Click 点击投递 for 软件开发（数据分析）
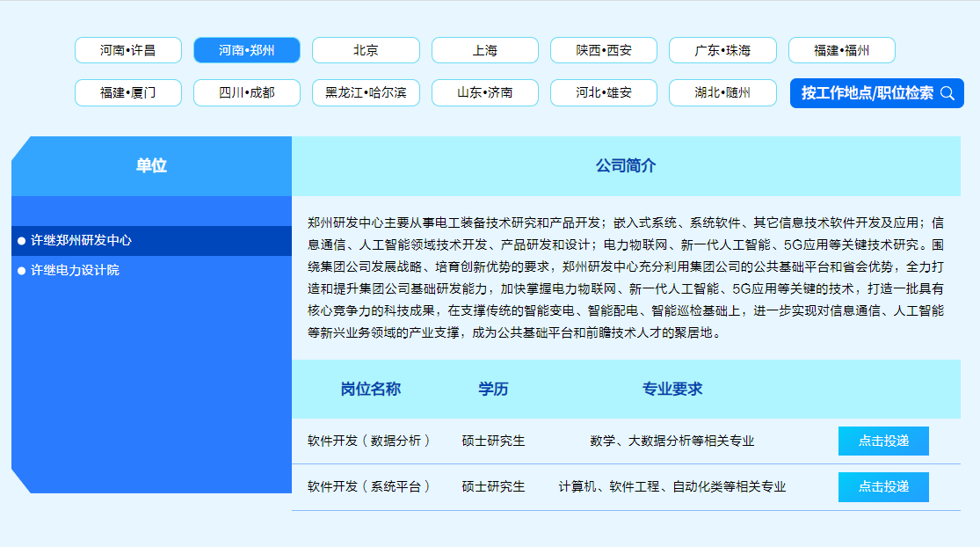The width and height of the screenshot is (980, 547). pyautogui.click(x=883, y=441)
